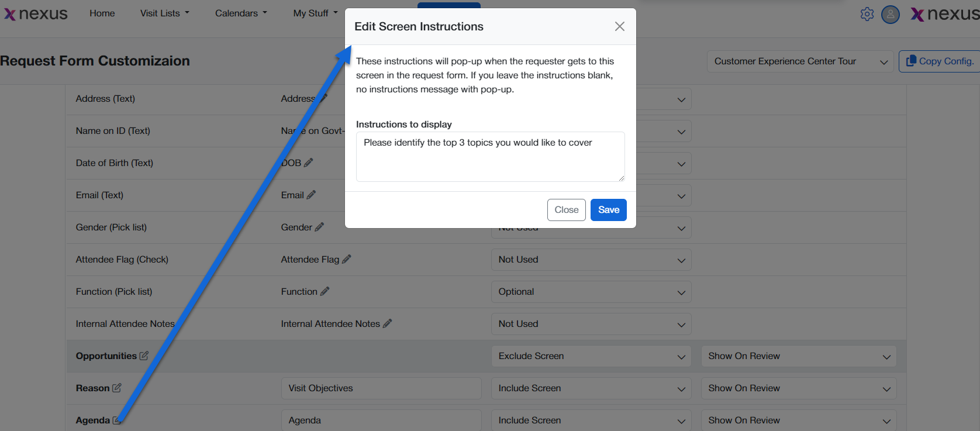The width and height of the screenshot is (980, 431).
Task: Click the Edit Screen Instructions dialog title
Action: (419, 26)
